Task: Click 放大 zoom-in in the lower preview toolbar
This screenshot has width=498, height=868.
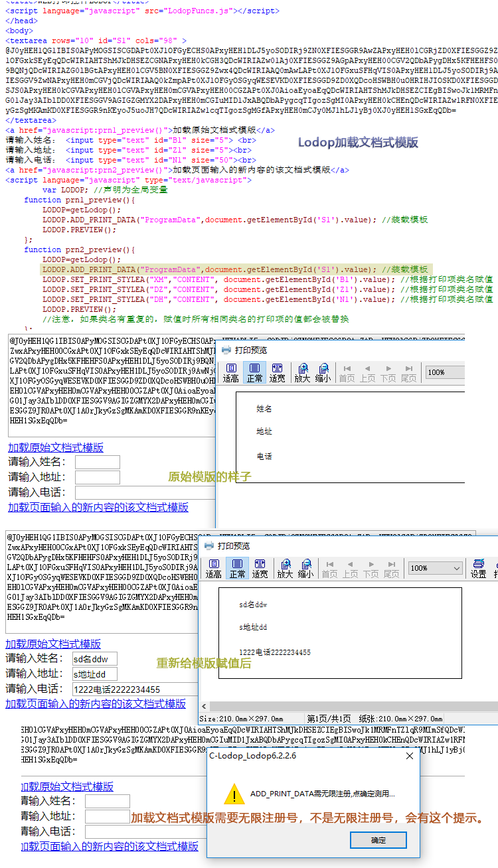Action: [x=285, y=568]
